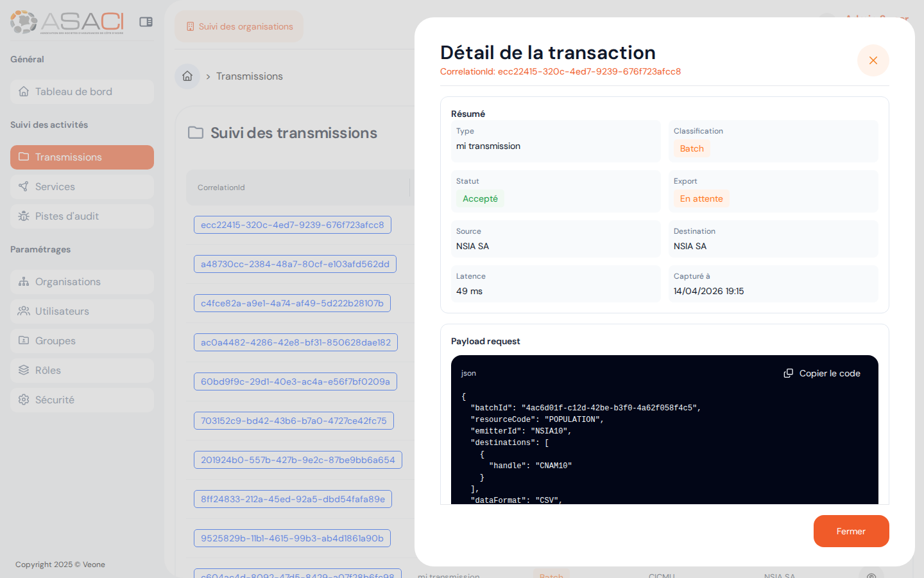Open Suivi des organisations
The width and height of the screenshot is (924, 578).
pos(239,26)
